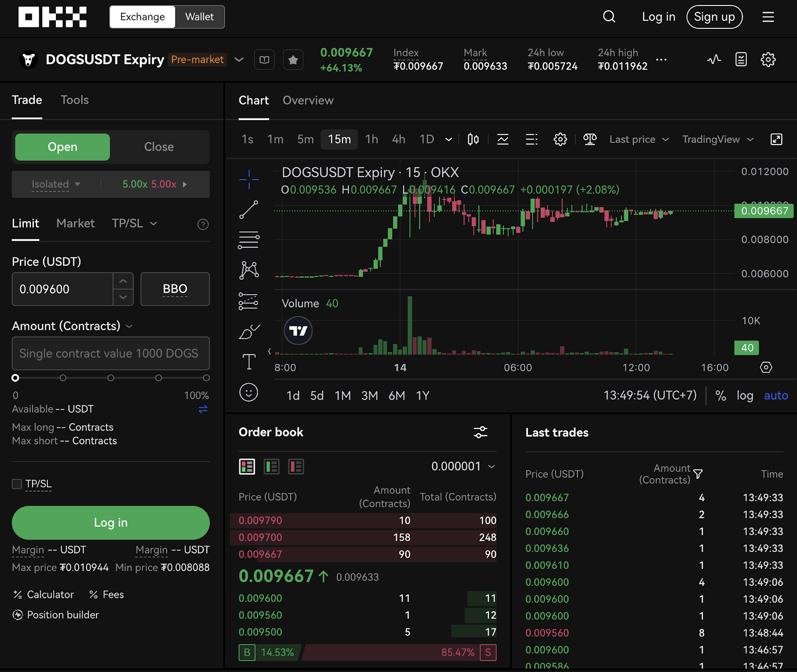Switch to Tools tab
The height and width of the screenshot is (672, 797).
75,100
